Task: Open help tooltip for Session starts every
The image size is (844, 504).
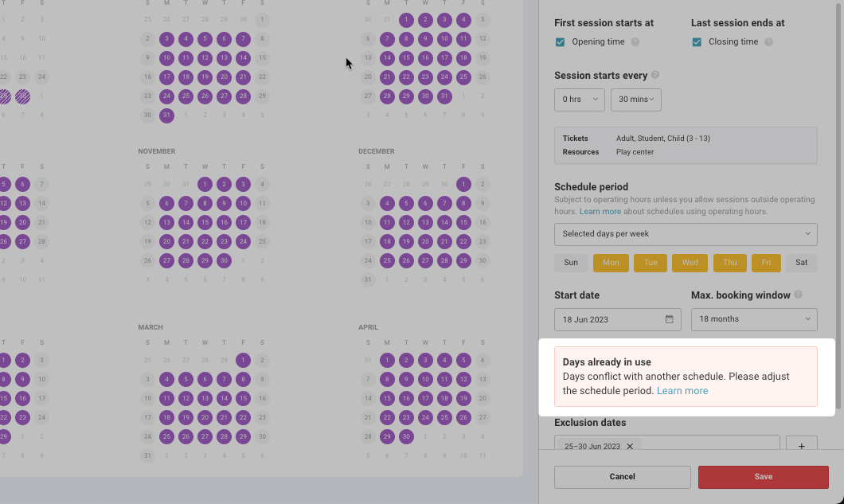Action: click(655, 75)
